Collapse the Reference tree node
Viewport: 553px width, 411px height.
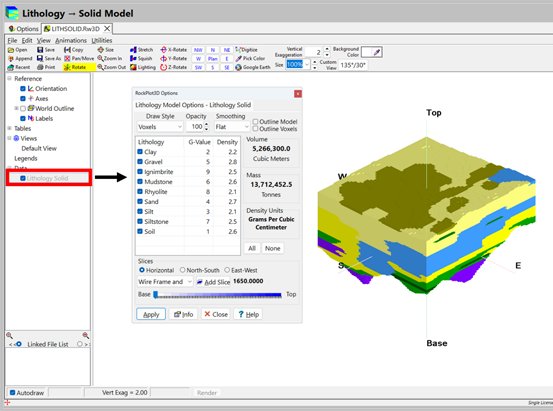[x=10, y=78]
